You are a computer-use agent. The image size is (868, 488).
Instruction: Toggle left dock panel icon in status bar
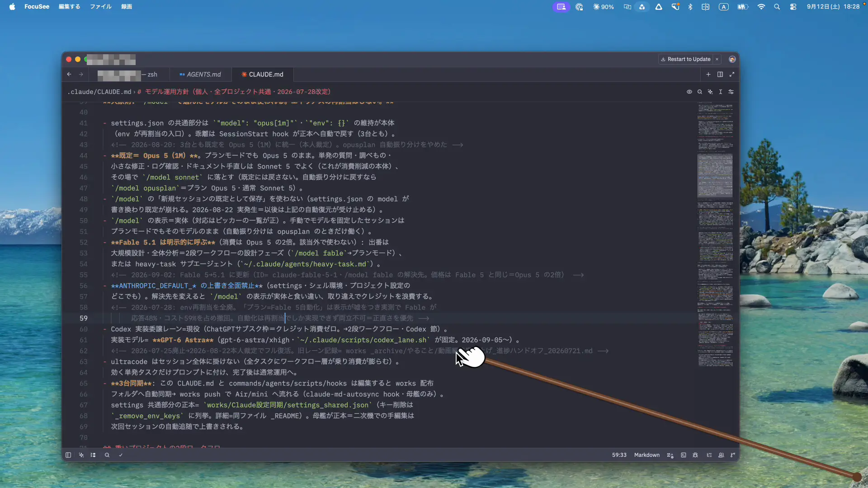pos(68,455)
